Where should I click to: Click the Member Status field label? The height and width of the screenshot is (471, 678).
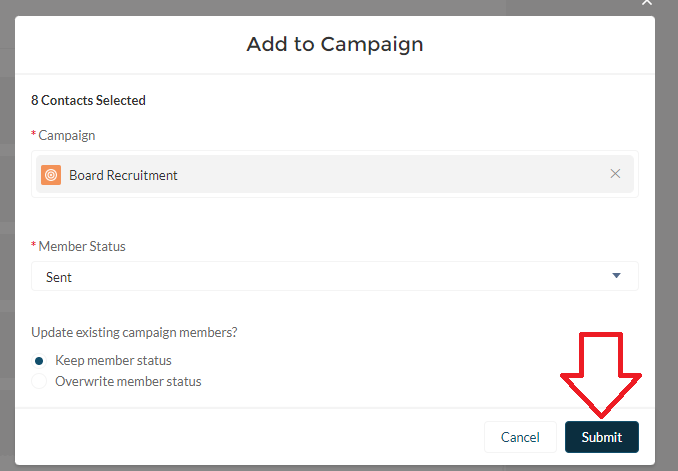[81, 246]
